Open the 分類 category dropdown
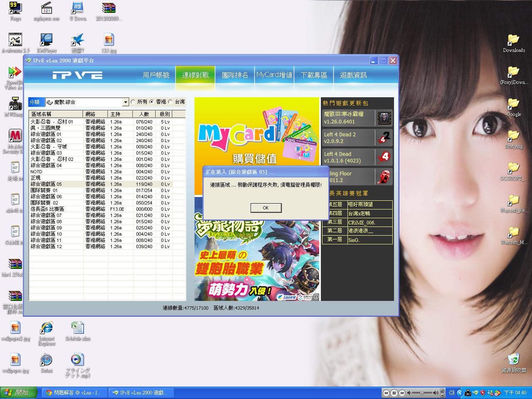This screenshot has height=399, width=532. coord(126,102)
